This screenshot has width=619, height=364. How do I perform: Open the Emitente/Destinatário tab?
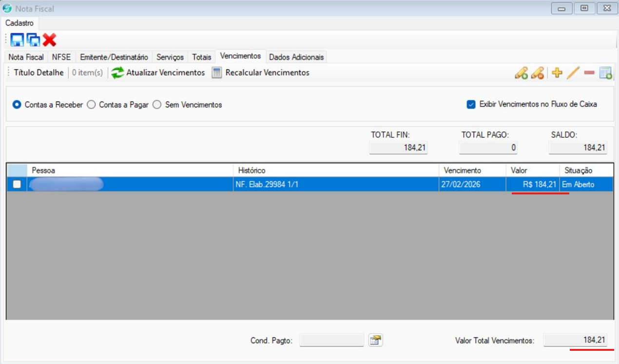click(114, 57)
